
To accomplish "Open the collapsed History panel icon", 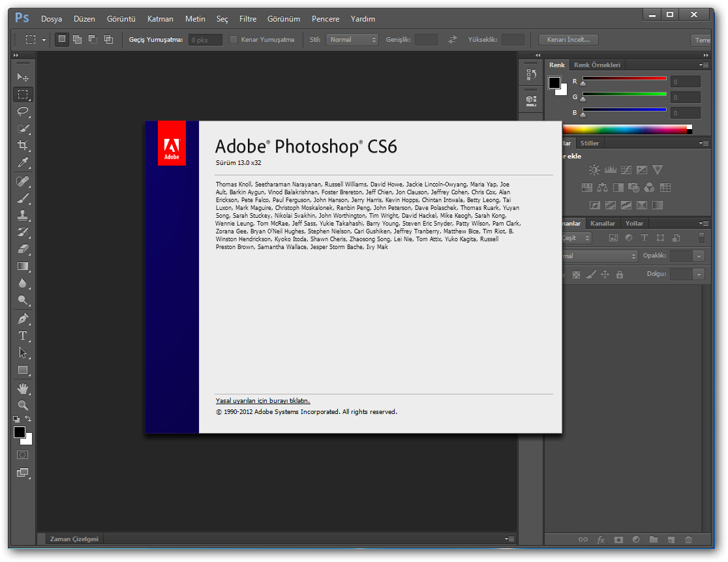I will click(x=532, y=74).
